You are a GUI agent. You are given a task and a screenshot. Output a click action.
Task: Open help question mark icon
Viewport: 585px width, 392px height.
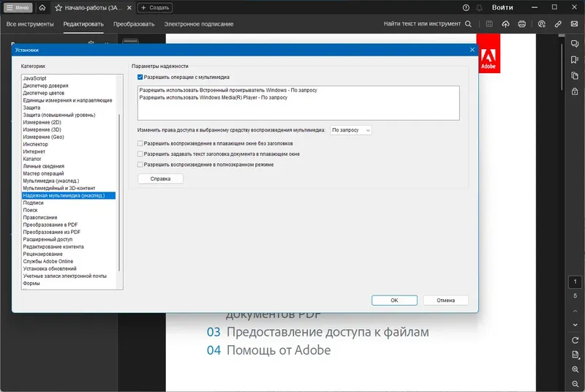pyautogui.click(x=466, y=7)
